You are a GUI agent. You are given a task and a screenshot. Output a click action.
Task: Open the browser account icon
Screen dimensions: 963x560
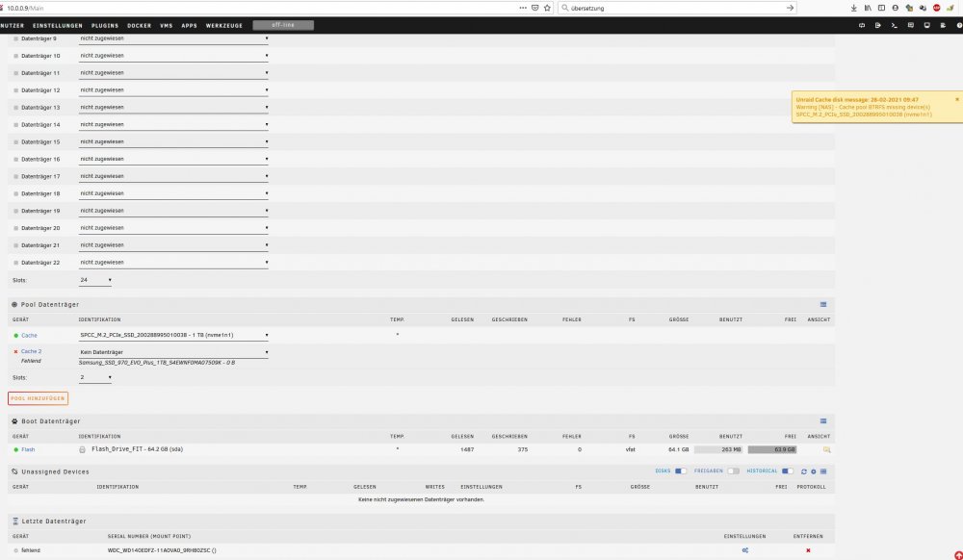point(895,8)
